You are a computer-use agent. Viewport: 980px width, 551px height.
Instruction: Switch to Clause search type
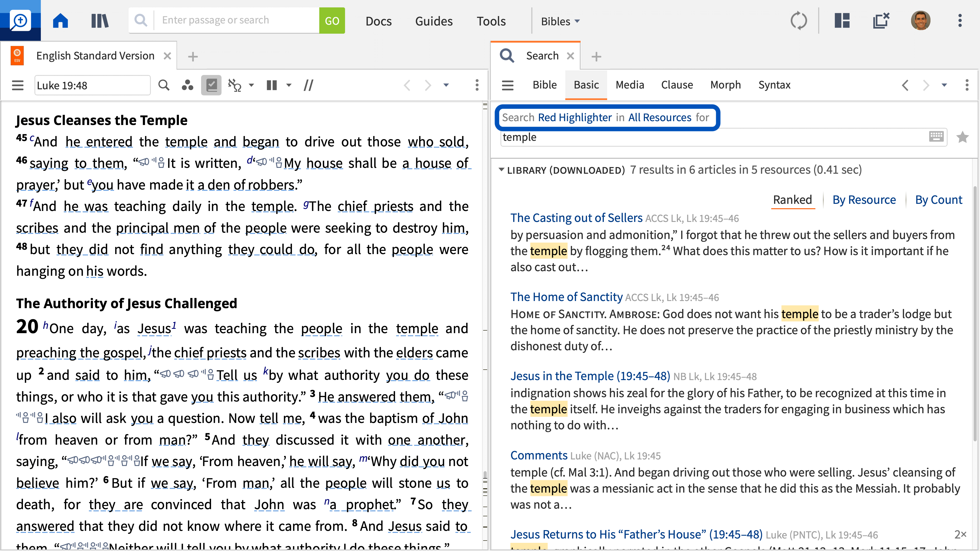click(x=677, y=85)
